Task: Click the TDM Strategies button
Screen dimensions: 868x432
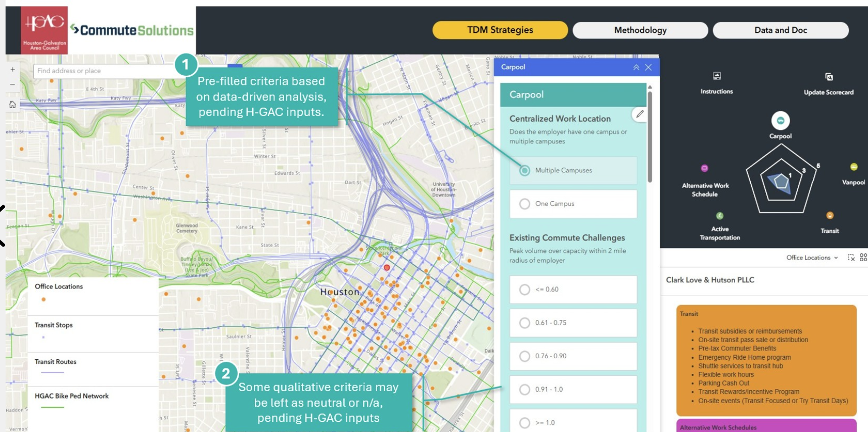Action: 500,30
